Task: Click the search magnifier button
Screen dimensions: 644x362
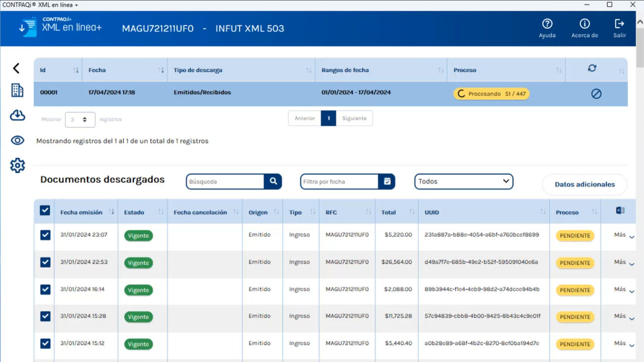Action: (273, 181)
